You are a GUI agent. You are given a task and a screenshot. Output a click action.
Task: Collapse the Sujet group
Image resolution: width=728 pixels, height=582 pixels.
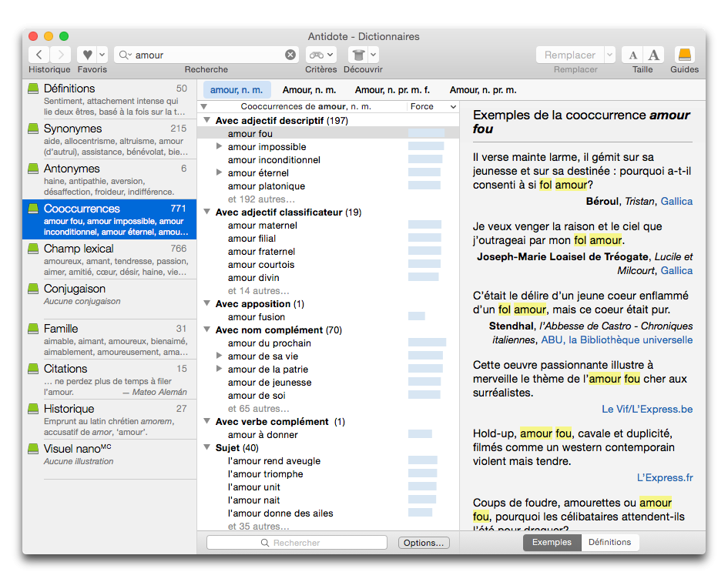(x=207, y=447)
